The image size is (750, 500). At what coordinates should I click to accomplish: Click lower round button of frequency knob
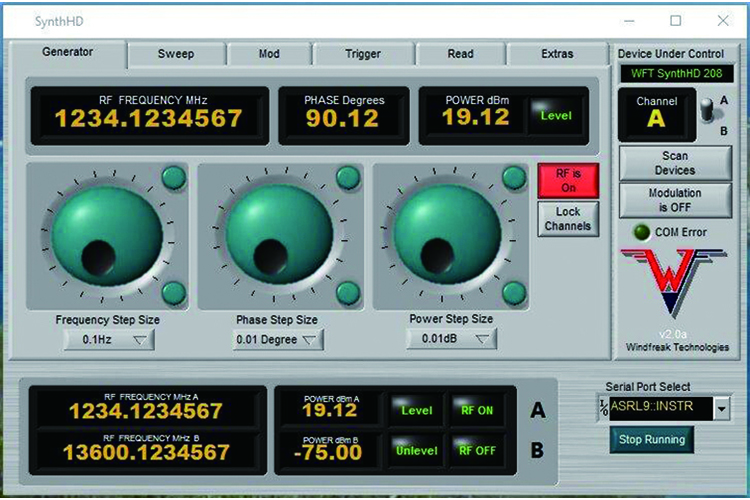[x=174, y=293]
